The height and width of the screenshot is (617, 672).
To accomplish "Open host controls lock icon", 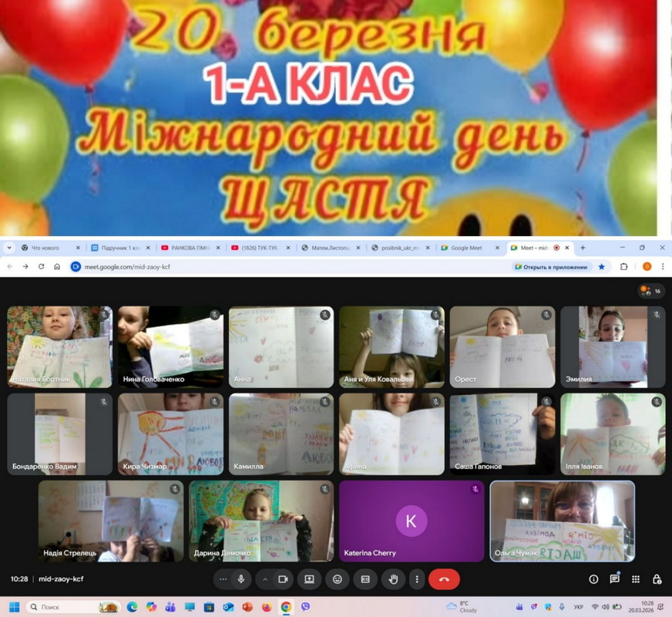I will [657, 579].
